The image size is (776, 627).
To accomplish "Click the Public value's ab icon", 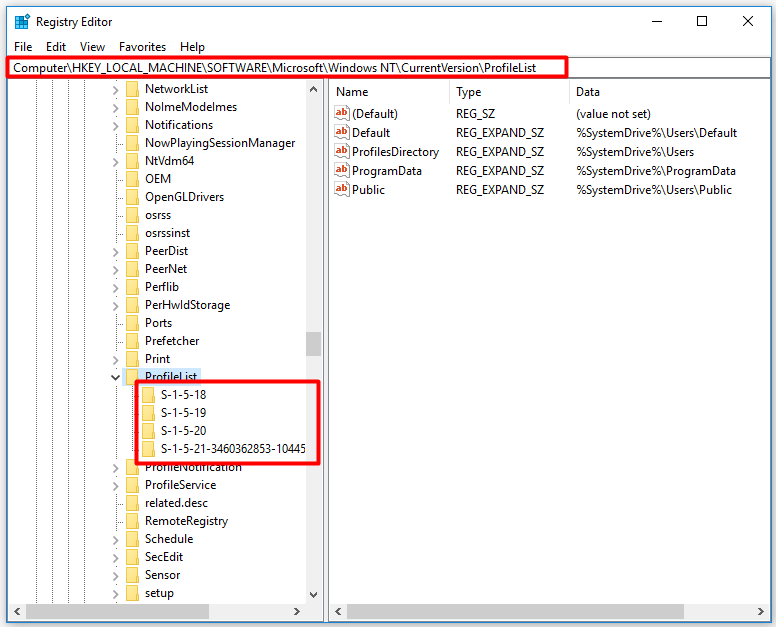I will 341,189.
